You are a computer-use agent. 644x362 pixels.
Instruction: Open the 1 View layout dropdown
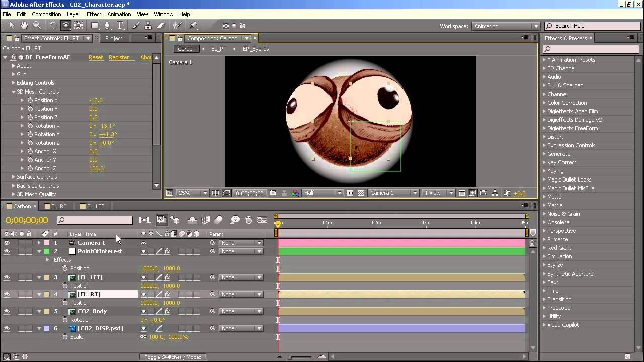pyautogui.click(x=439, y=193)
